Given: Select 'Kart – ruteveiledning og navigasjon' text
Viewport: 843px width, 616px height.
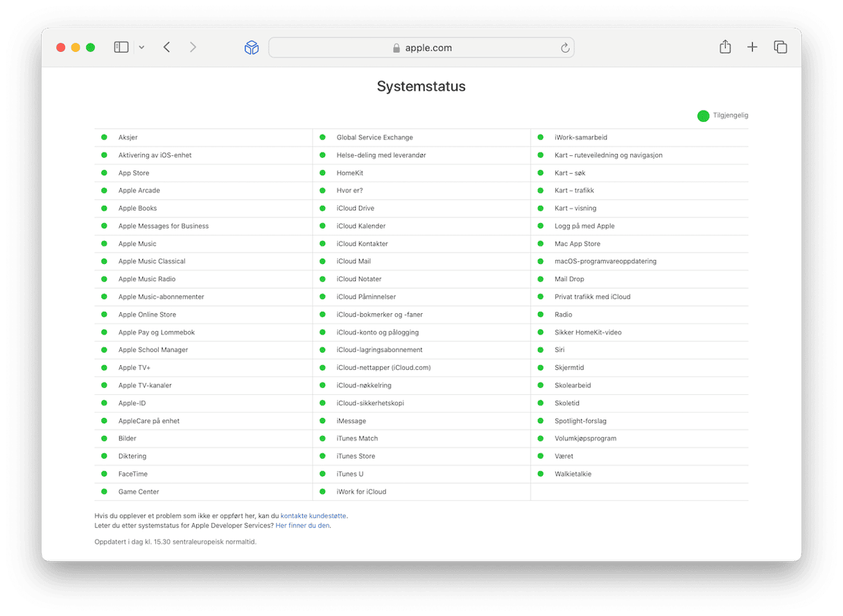Looking at the screenshot, I should [x=609, y=155].
